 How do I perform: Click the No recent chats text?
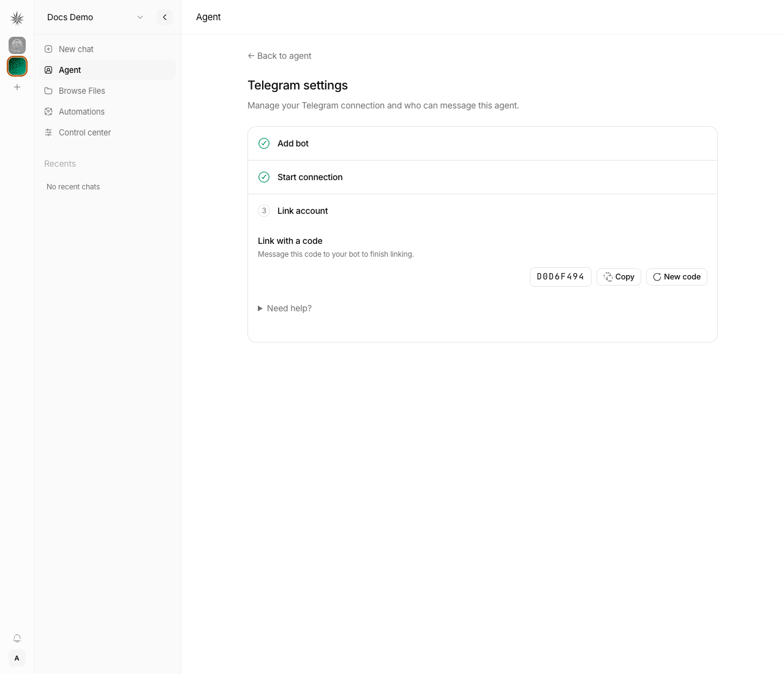(73, 187)
